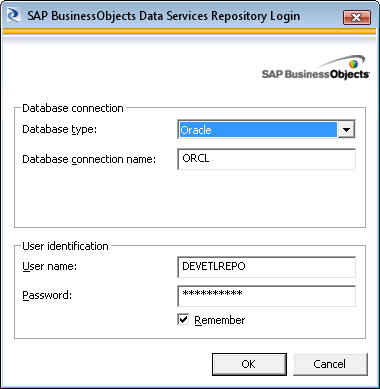The width and height of the screenshot is (380, 389).
Task: Click the 'Database connection' group heading
Action: click(73, 108)
